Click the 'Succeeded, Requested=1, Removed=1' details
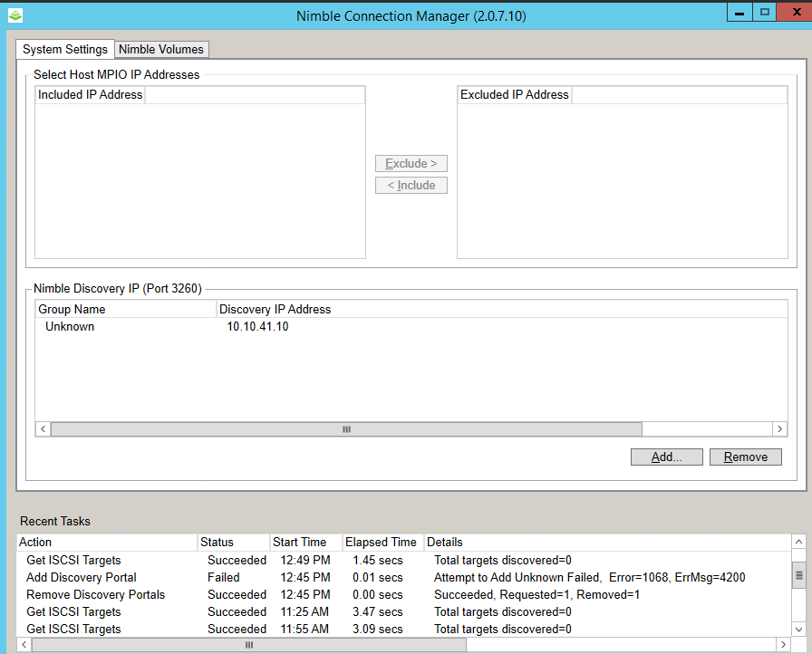The height and width of the screenshot is (654, 812). pos(536,594)
